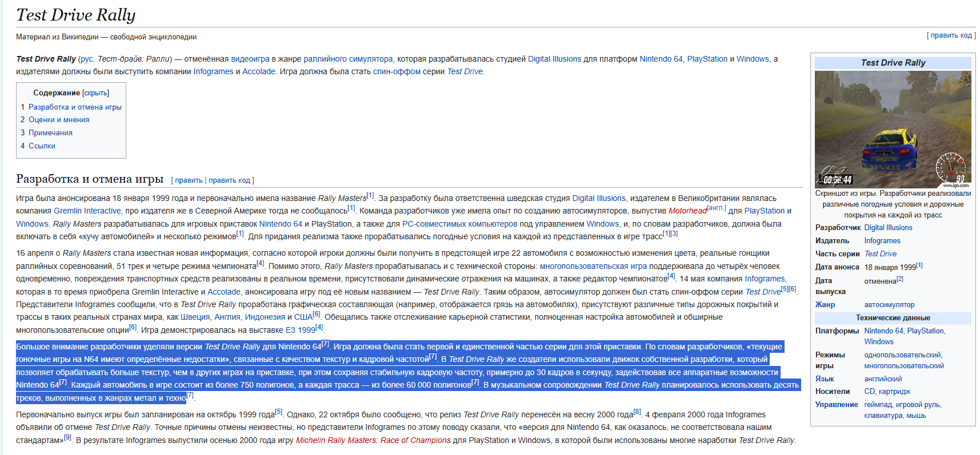Open 'США' country link

pos(303,317)
